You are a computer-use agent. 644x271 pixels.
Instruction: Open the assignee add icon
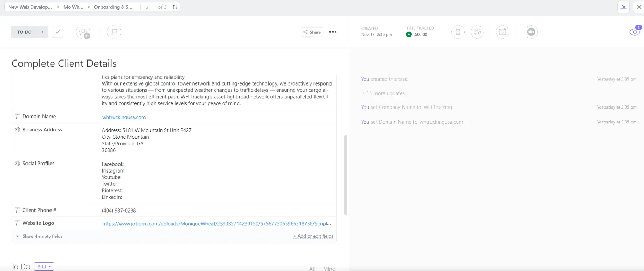point(83,32)
